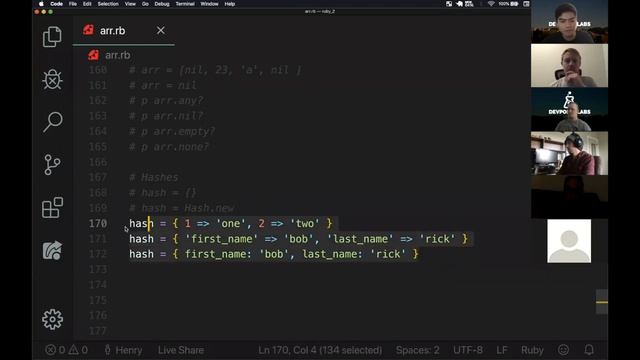This screenshot has height=360, width=640.
Task: Click the feedback smiley icon
Action: click(x=563, y=350)
